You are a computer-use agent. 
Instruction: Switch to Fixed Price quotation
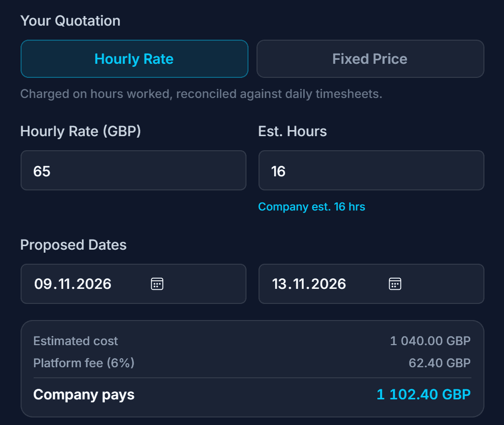(370, 59)
